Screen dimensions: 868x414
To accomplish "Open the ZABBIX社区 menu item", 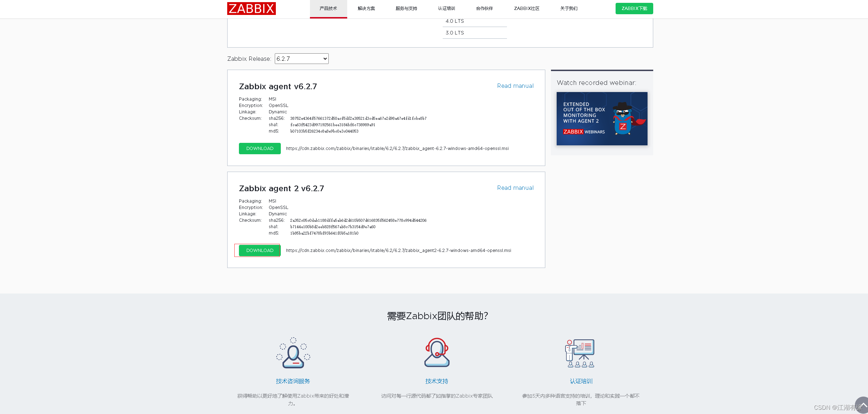I will click(x=527, y=9).
